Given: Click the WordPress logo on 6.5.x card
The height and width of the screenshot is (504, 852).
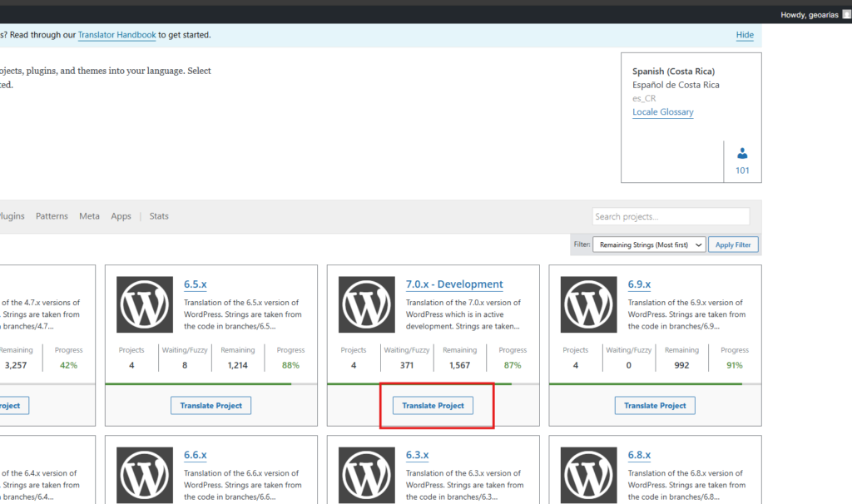Looking at the screenshot, I should coord(146,304).
